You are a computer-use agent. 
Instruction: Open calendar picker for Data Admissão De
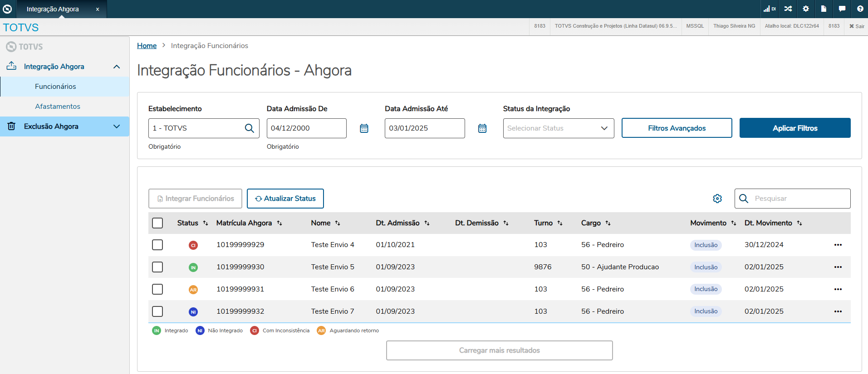[364, 128]
